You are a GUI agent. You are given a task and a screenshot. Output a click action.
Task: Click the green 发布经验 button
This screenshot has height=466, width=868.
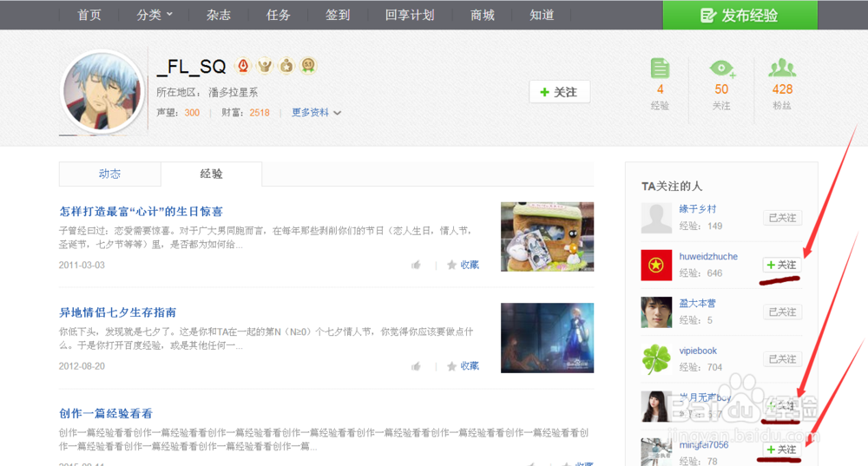740,15
